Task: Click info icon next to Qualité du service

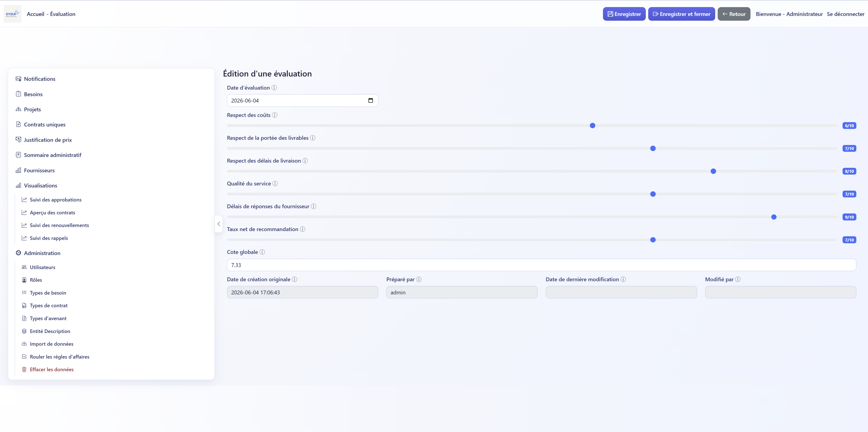Action: (275, 184)
